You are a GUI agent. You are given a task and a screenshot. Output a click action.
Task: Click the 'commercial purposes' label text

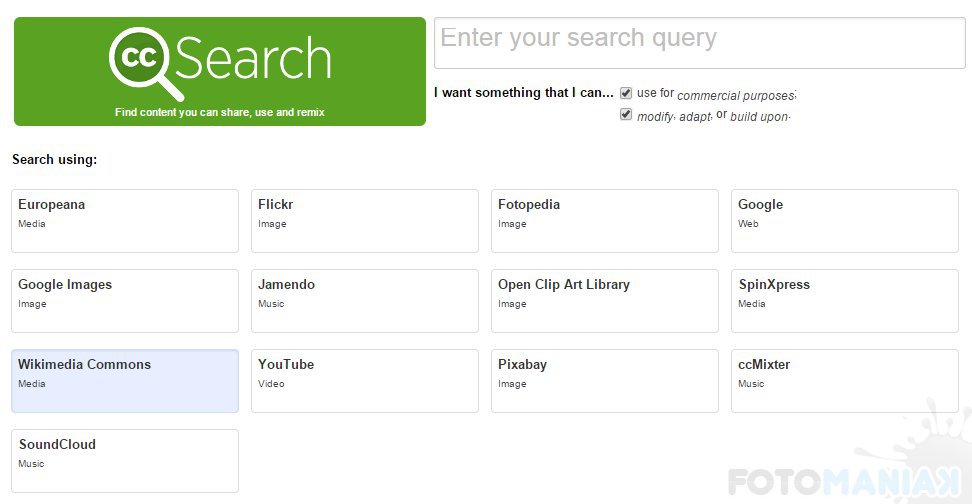click(x=736, y=96)
